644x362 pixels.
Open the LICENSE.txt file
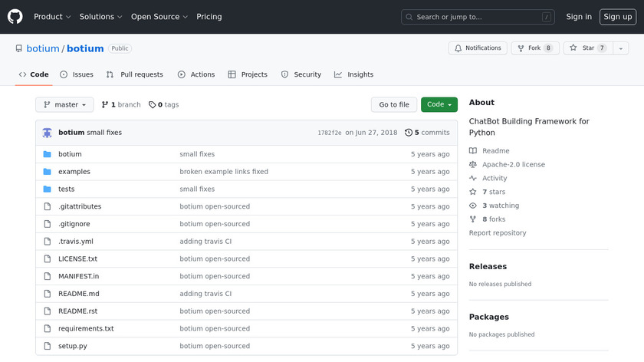pyautogui.click(x=77, y=259)
